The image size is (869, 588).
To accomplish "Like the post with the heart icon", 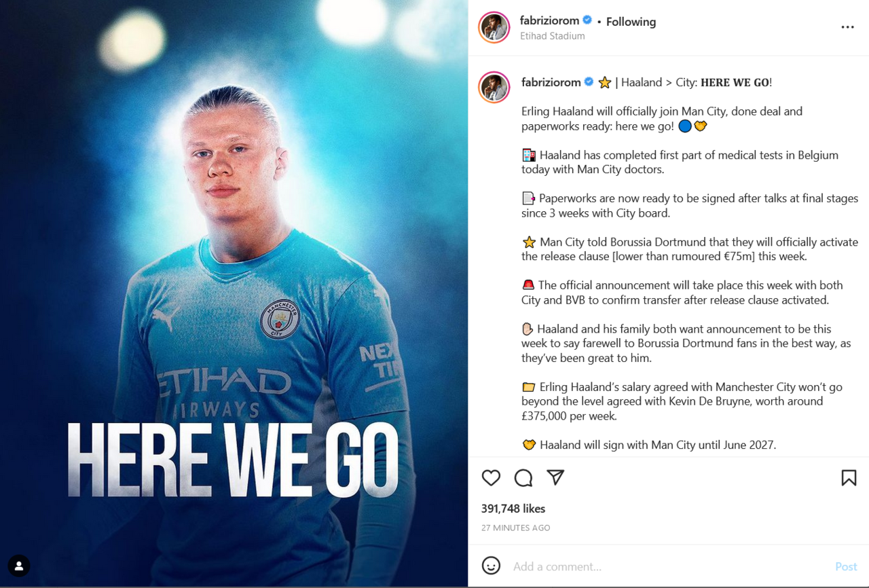I will [x=491, y=478].
